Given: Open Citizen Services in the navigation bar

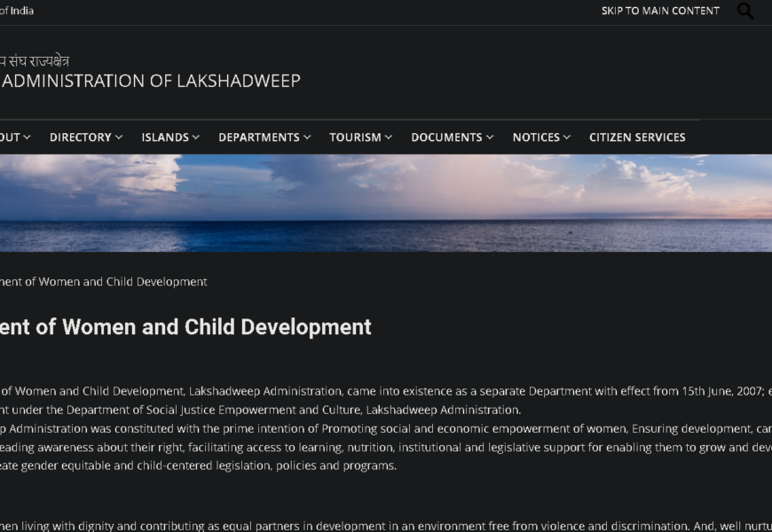Looking at the screenshot, I should coord(637,137).
